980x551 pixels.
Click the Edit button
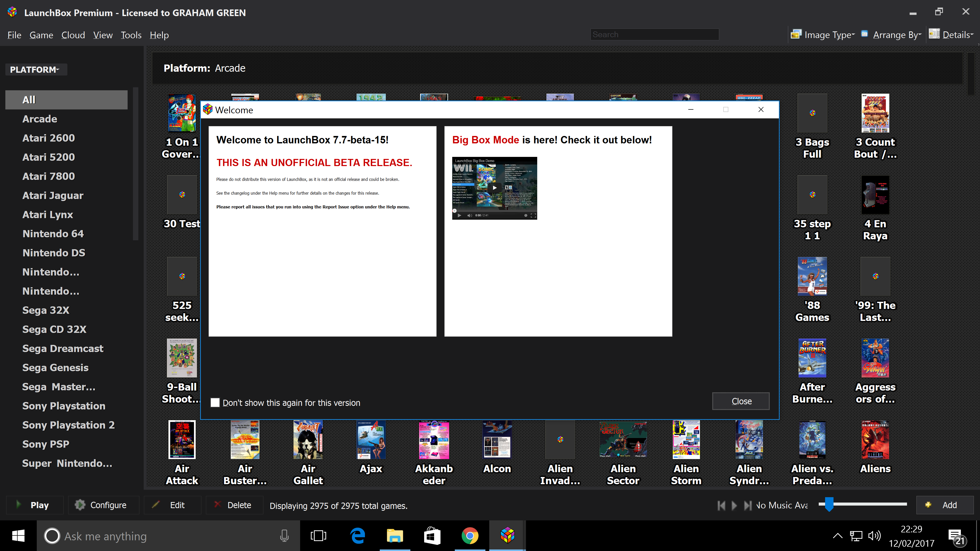(172, 505)
